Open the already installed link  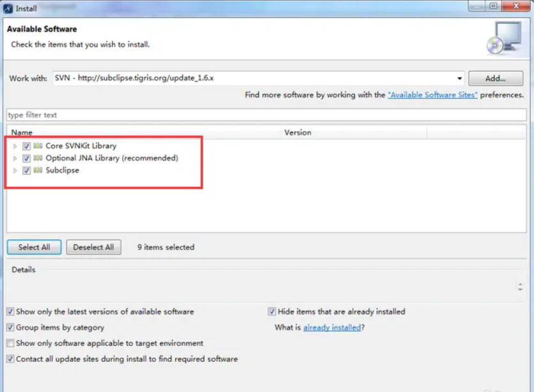[332, 327]
